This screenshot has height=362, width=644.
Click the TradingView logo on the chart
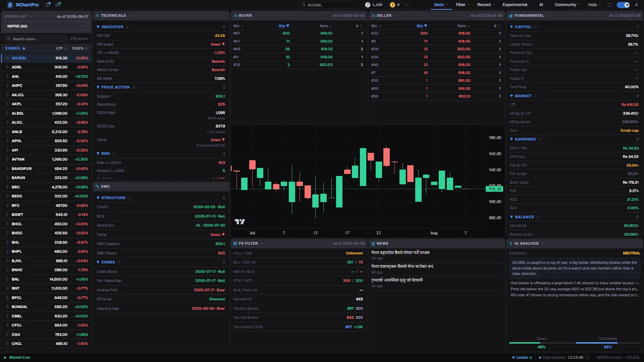[x=239, y=222]
